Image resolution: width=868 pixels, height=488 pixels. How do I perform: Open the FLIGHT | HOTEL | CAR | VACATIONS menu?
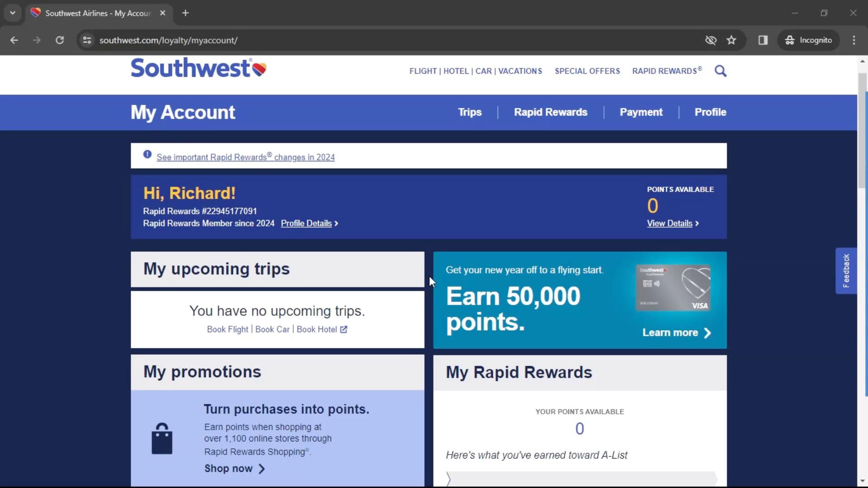[475, 70]
